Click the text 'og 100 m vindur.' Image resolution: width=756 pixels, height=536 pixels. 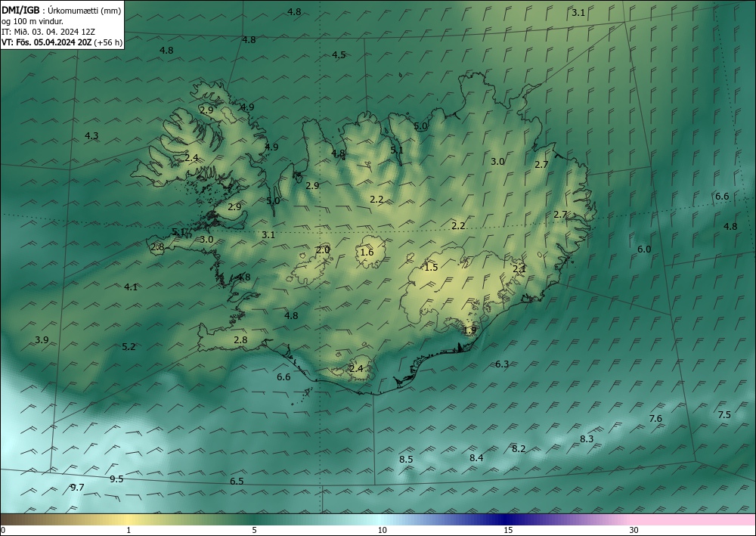point(33,21)
